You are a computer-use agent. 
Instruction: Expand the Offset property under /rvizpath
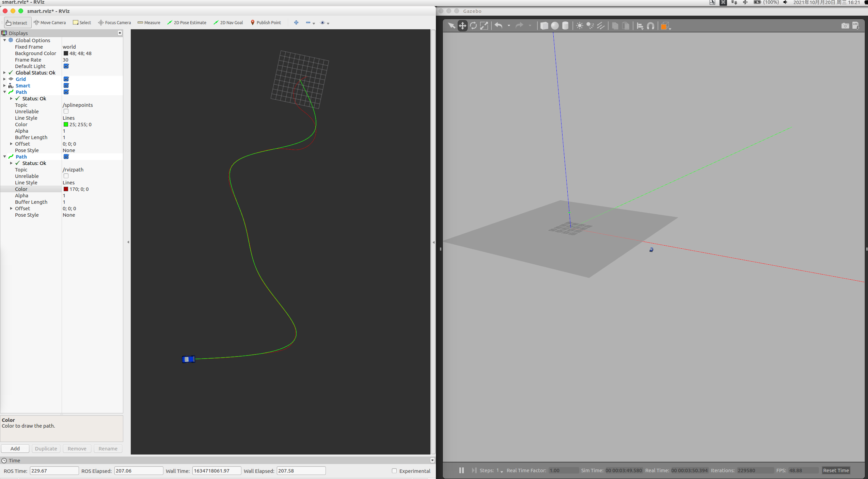[x=11, y=209]
